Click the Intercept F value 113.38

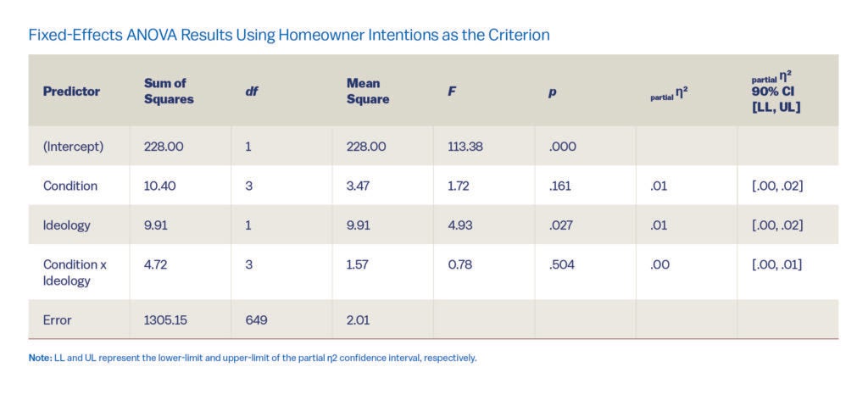click(x=465, y=147)
